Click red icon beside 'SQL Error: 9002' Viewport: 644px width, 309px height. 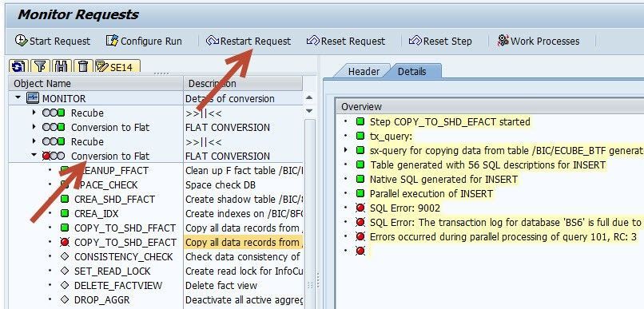tap(360, 208)
